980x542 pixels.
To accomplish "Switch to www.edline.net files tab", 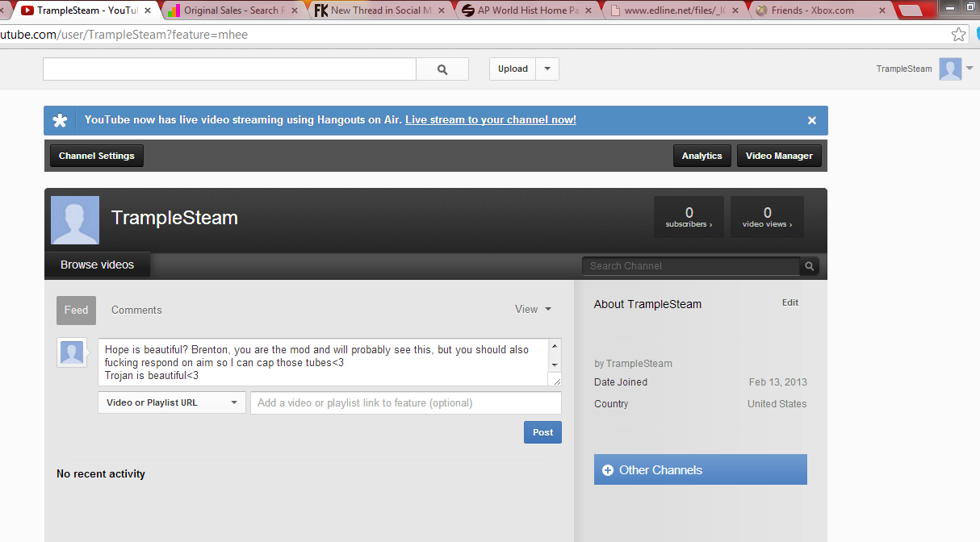I will point(674,10).
